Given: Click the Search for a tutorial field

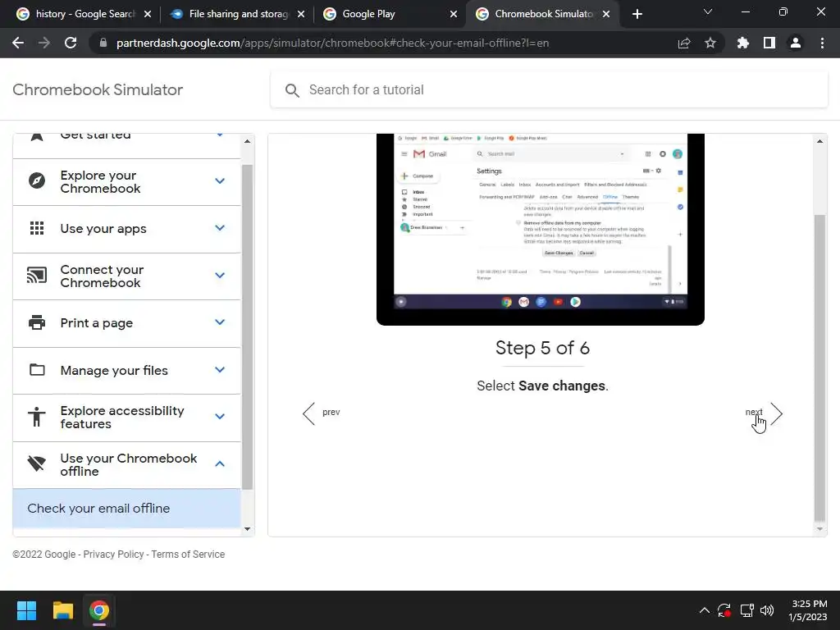Looking at the screenshot, I should (549, 90).
